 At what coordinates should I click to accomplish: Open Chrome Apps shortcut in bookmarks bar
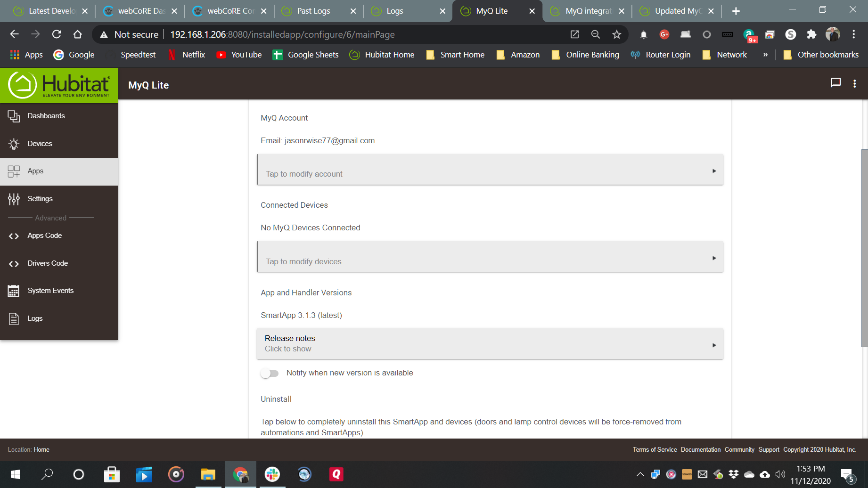pos(26,55)
